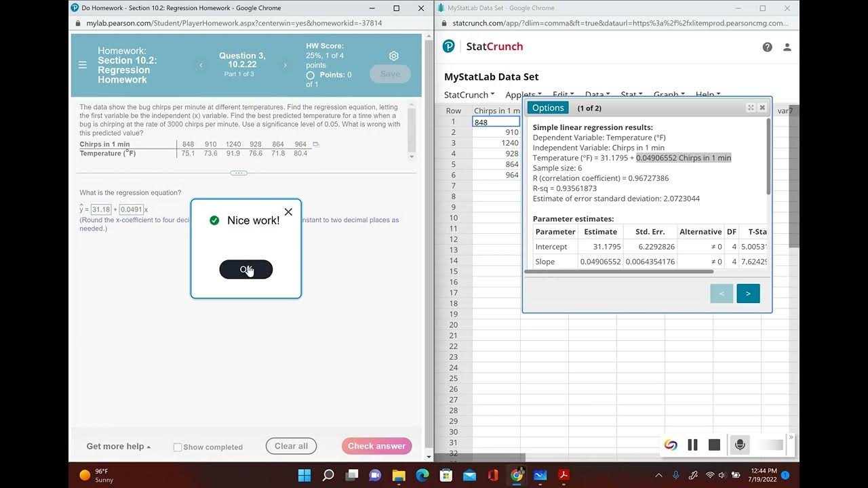Go to the next question arrow
Viewport: 868px width, 488px height.
point(285,65)
